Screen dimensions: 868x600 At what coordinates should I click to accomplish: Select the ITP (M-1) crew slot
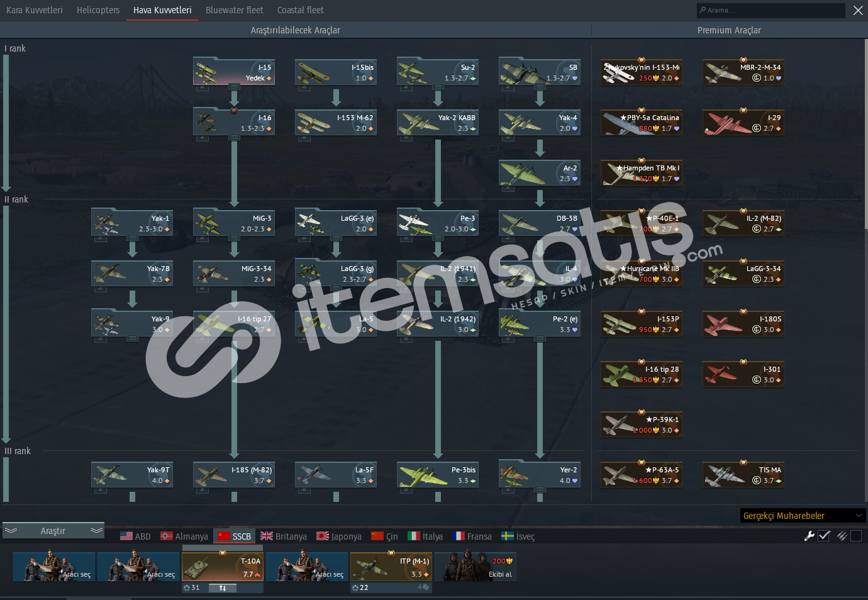coord(391,566)
